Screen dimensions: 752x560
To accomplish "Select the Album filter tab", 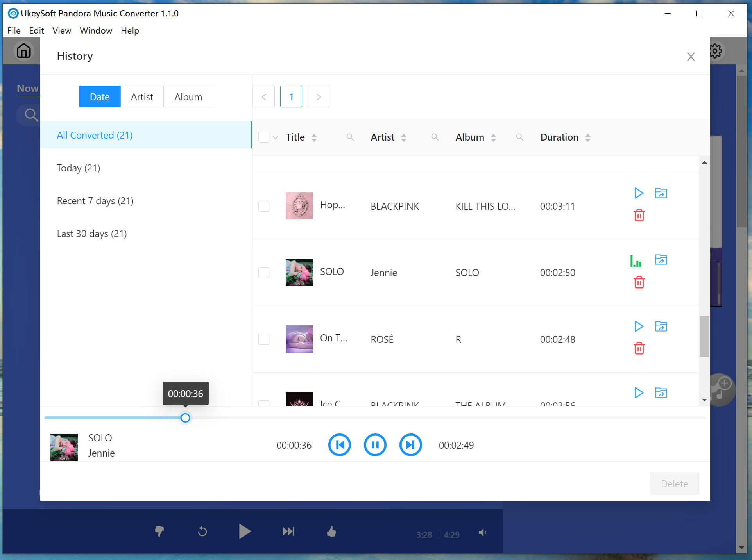I will (x=187, y=96).
